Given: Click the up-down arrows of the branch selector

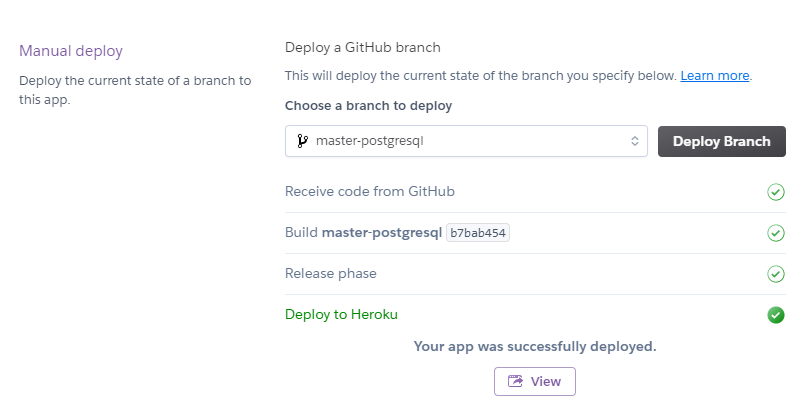Looking at the screenshot, I should (634, 141).
